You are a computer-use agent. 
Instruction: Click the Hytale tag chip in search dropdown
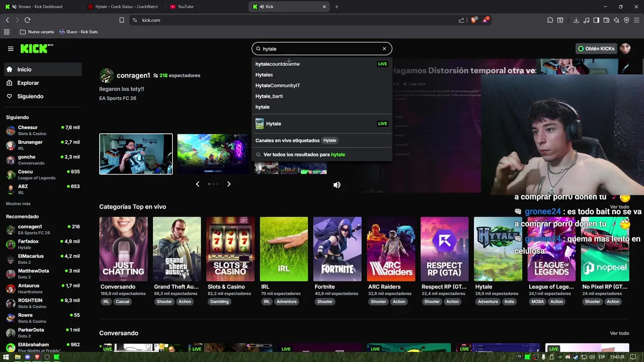330,140
